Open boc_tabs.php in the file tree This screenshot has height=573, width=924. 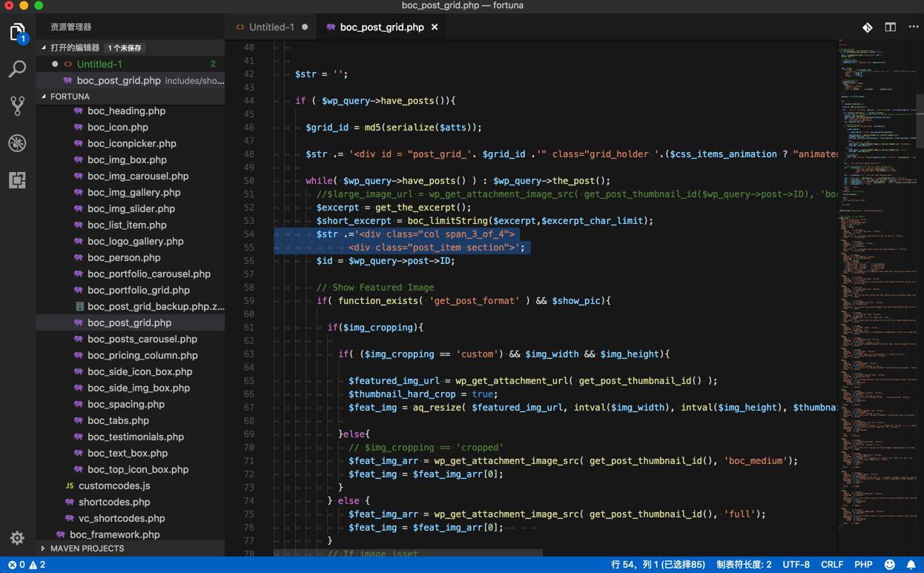[x=118, y=420]
